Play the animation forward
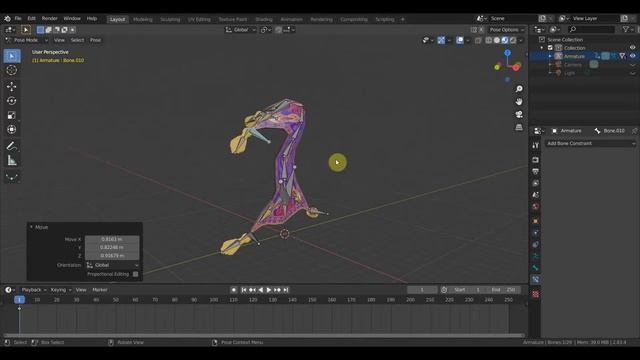The image size is (640, 360). 269,290
